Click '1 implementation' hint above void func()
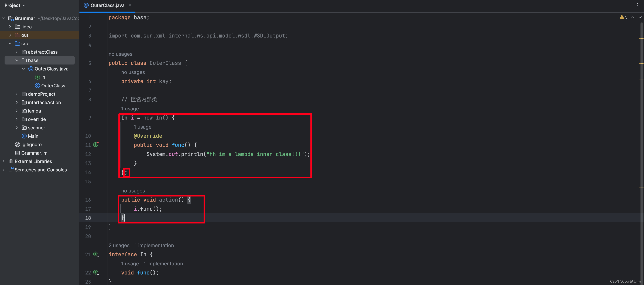Image resolution: width=644 pixels, height=285 pixels. [x=163, y=263]
